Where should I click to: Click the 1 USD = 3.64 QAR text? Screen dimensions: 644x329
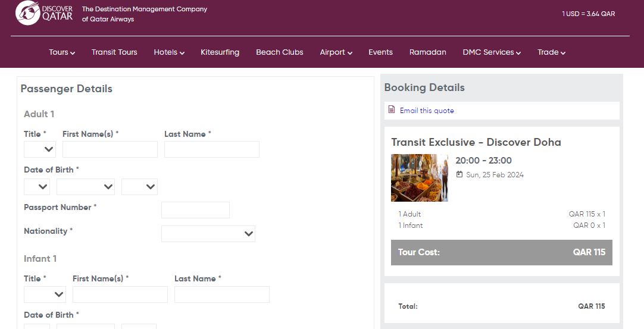[588, 14]
